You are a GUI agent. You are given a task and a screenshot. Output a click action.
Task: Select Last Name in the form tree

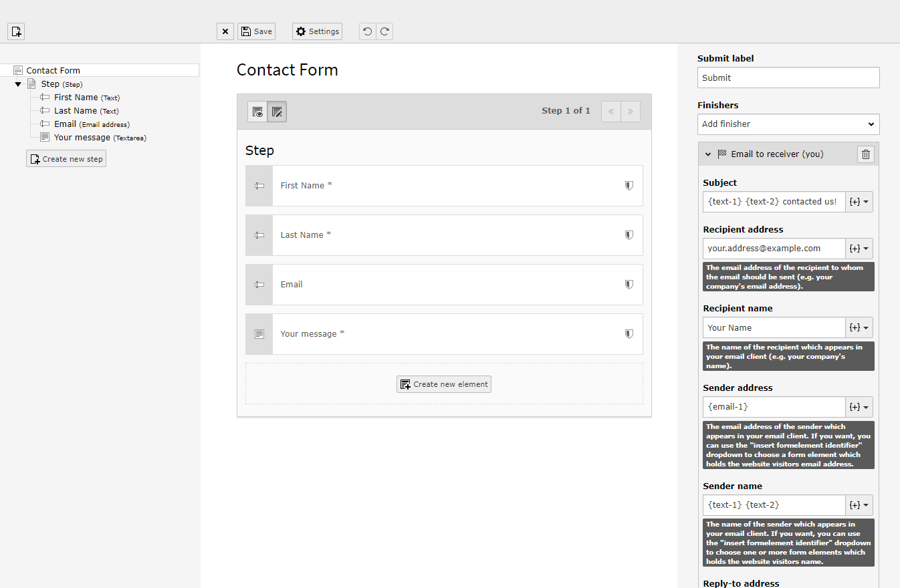click(x=76, y=111)
